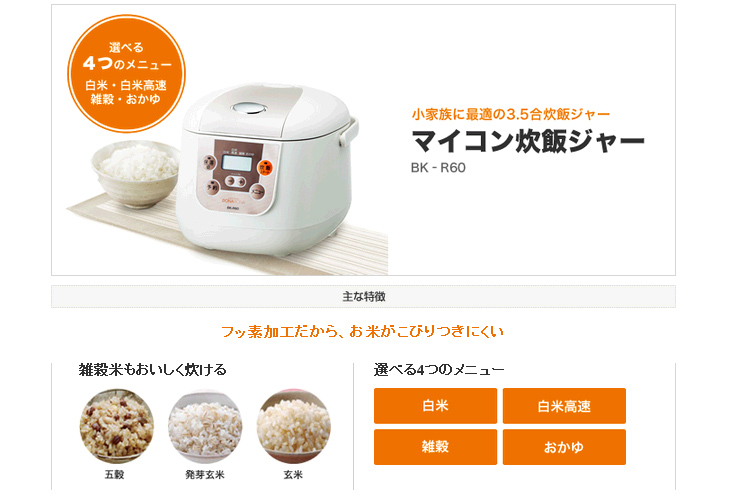Viewport: 730px width, 497px height.
Task: Click the 予約 timer button on the cooker panel
Action: click(x=212, y=188)
